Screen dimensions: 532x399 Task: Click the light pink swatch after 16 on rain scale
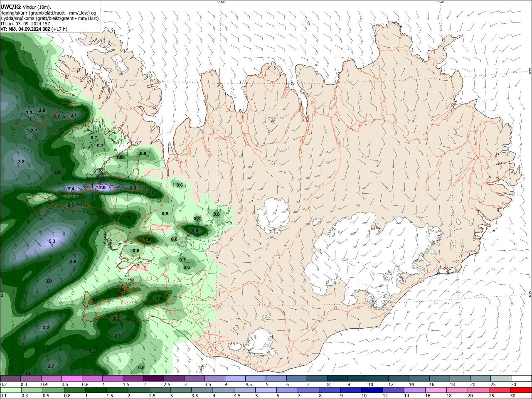point(436,390)
